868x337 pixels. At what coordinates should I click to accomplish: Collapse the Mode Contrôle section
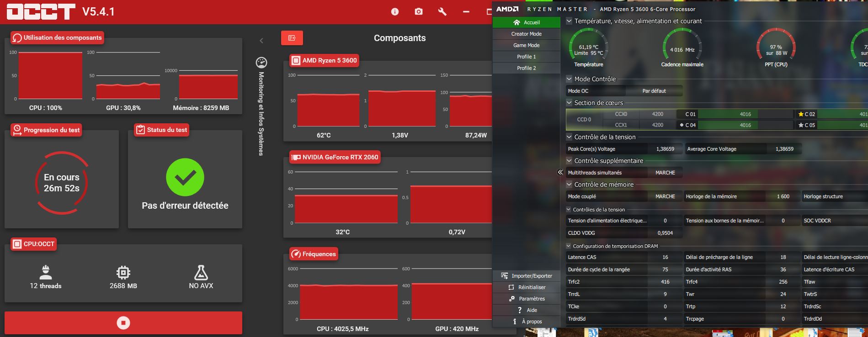click(x=569, y=79)
